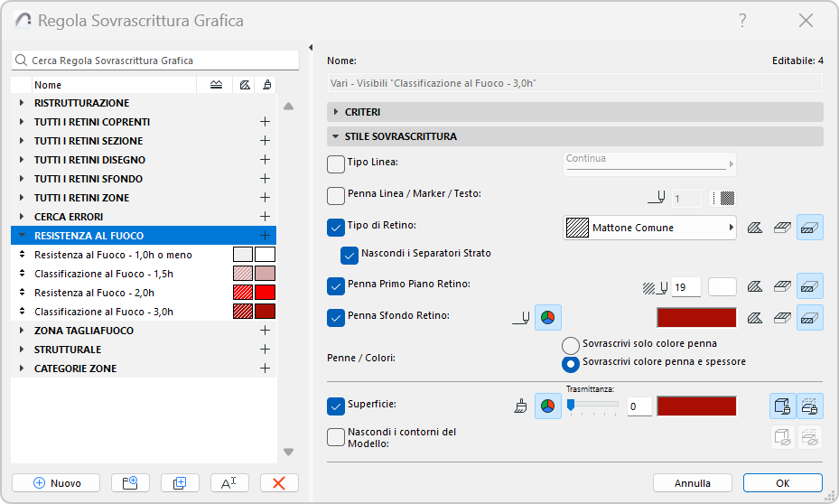Screen dimensions: 839x504
Task: Open the Mattone Comune fill dropdown
Action: 648,228
